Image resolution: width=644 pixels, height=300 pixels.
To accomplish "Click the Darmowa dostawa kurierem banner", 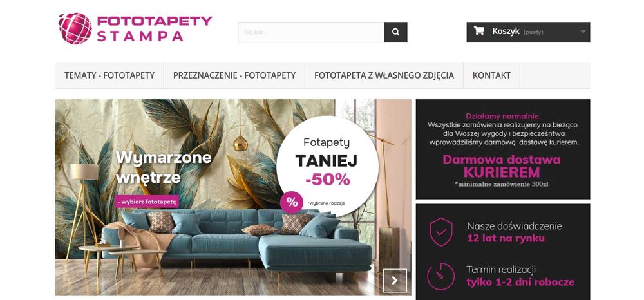I will (503, 149).
